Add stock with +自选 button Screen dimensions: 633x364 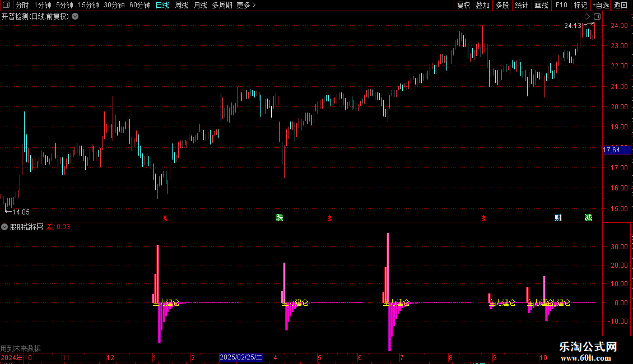[601, 5]
